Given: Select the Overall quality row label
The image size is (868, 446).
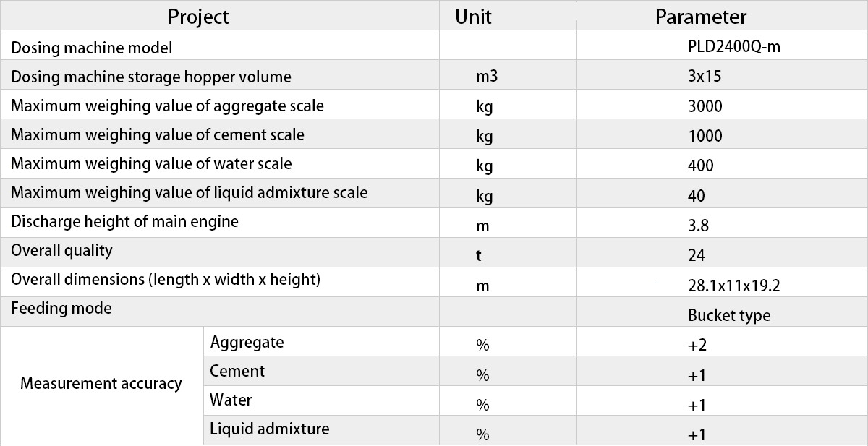Looking at the screenshot, I should [61, 251].
